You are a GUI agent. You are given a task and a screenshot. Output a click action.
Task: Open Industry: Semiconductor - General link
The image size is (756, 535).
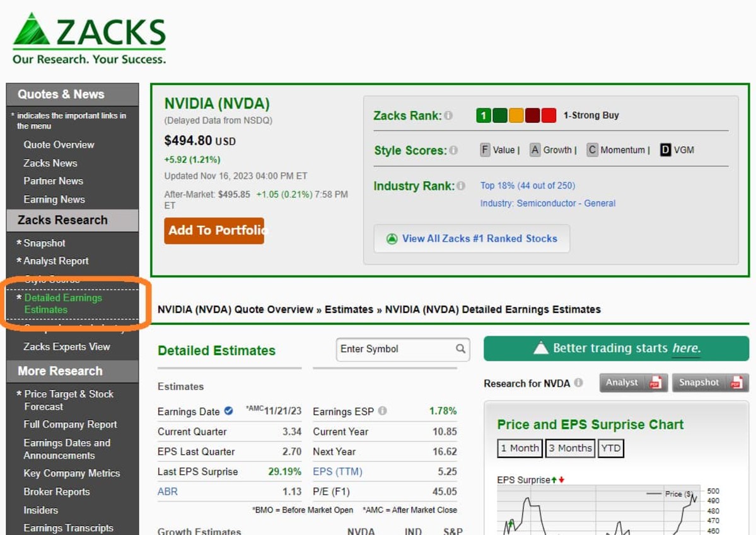click(548, 204)
